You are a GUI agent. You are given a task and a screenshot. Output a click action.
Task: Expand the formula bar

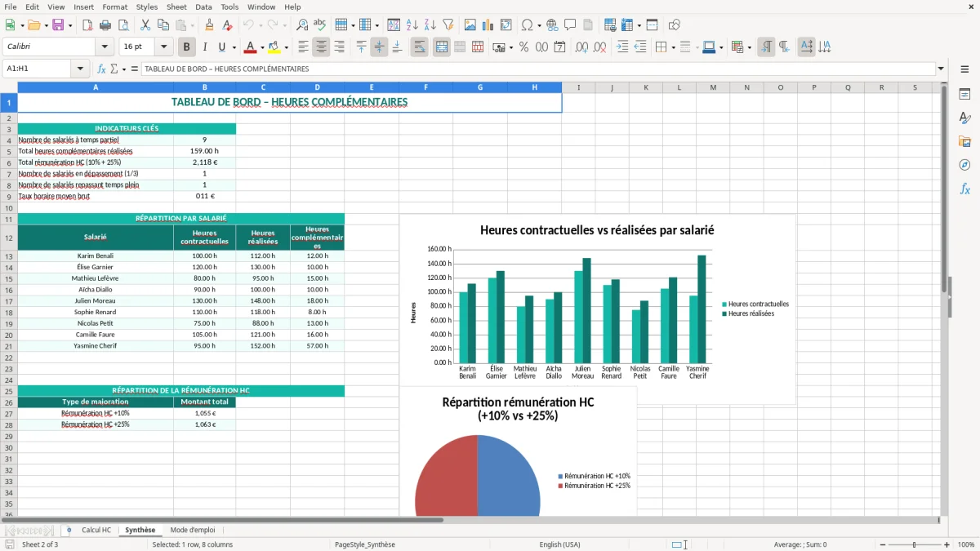(x=941, y=69)
